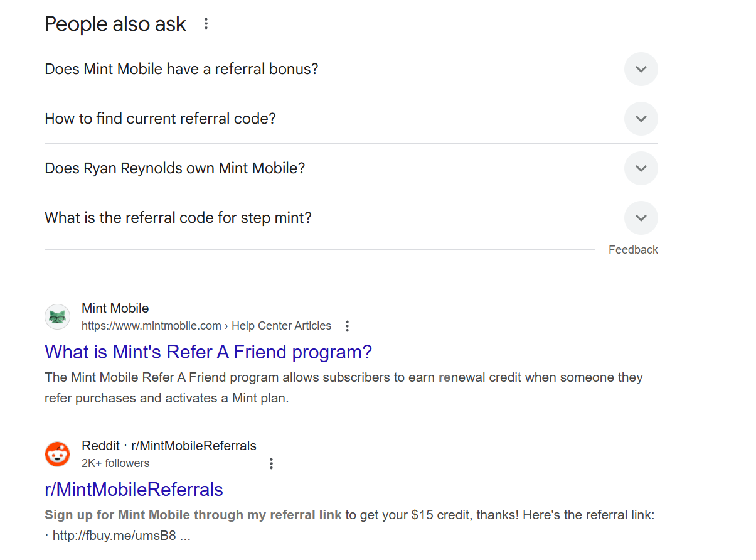Screen dimensions: 756x560
Task: Click the mintmobile.com breadcrumb URL
Action: coord(151,326)
